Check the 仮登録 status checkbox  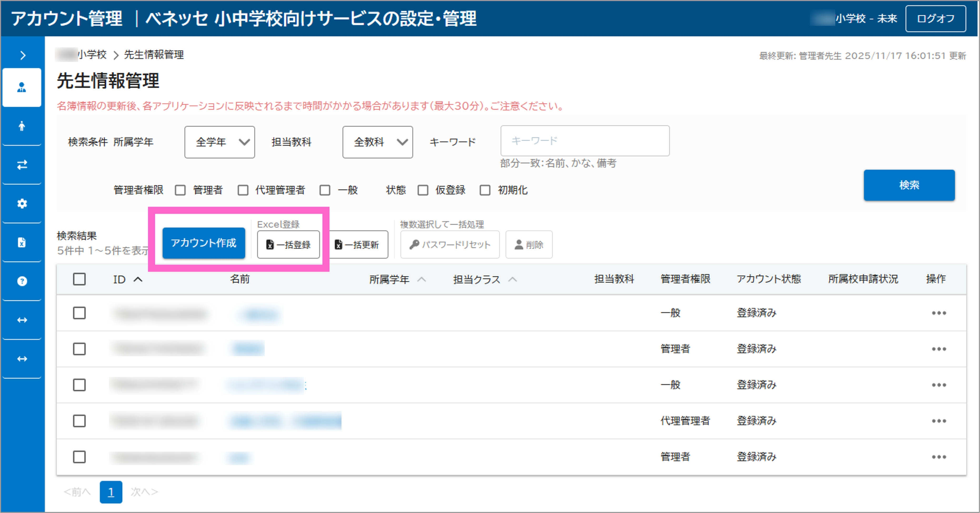pos(423,190)
